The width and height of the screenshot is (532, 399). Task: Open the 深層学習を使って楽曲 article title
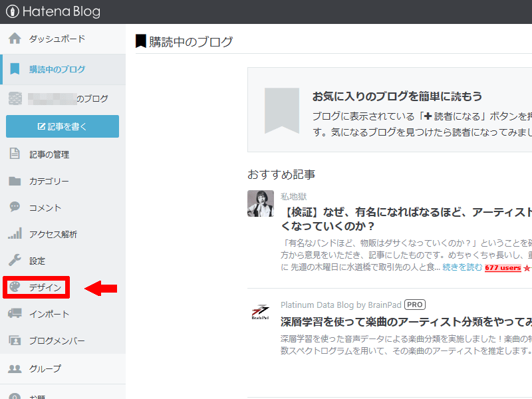tap(406, 322)
